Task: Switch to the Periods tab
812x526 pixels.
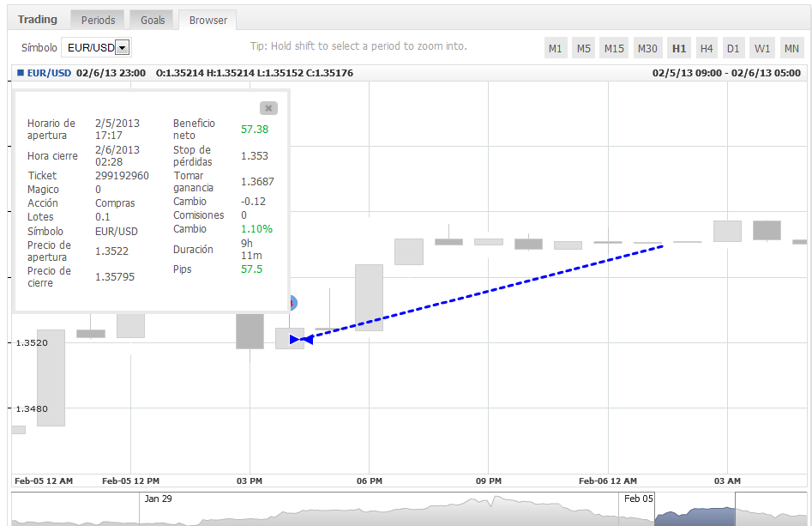Action: (x=98, y=21)
